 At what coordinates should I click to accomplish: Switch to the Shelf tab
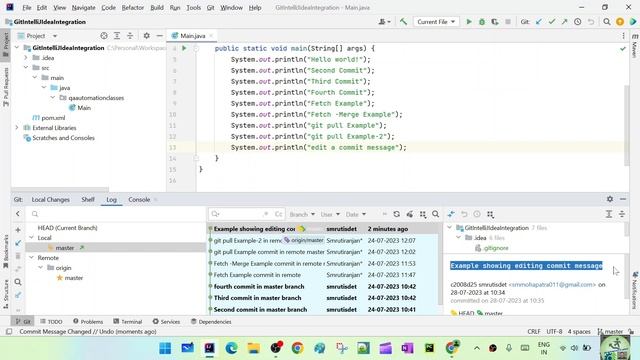tap(88, 200)
